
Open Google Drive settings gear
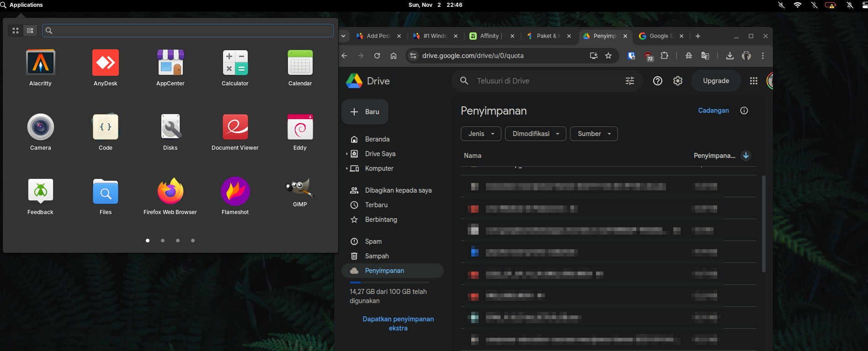coord(677,81)
